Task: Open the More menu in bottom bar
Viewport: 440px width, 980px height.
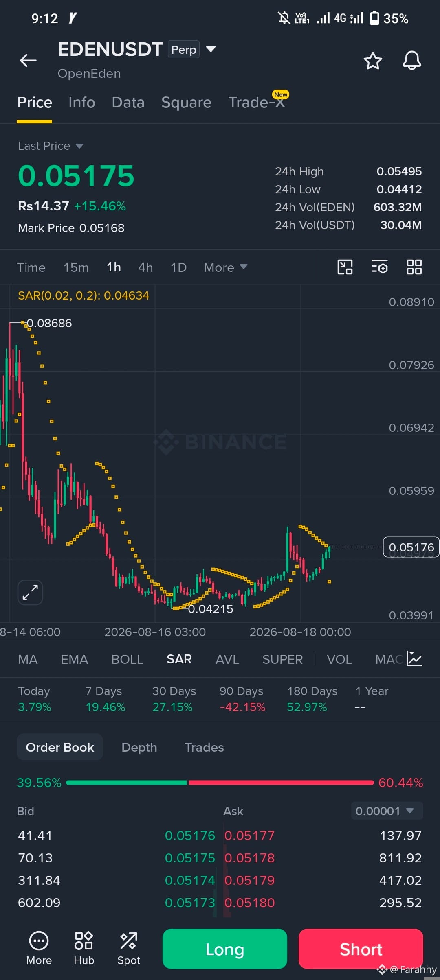Action: [39, 949]
